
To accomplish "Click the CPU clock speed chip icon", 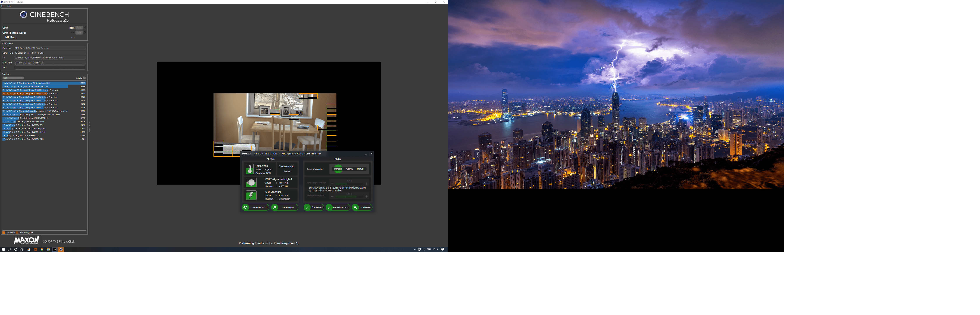I will (x=251, y=183).
